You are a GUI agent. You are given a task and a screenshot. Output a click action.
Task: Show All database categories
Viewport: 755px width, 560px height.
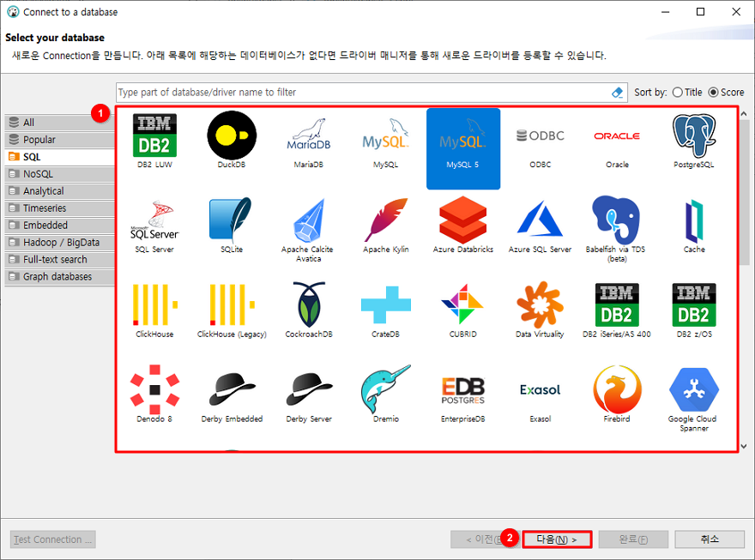point(60,123)
